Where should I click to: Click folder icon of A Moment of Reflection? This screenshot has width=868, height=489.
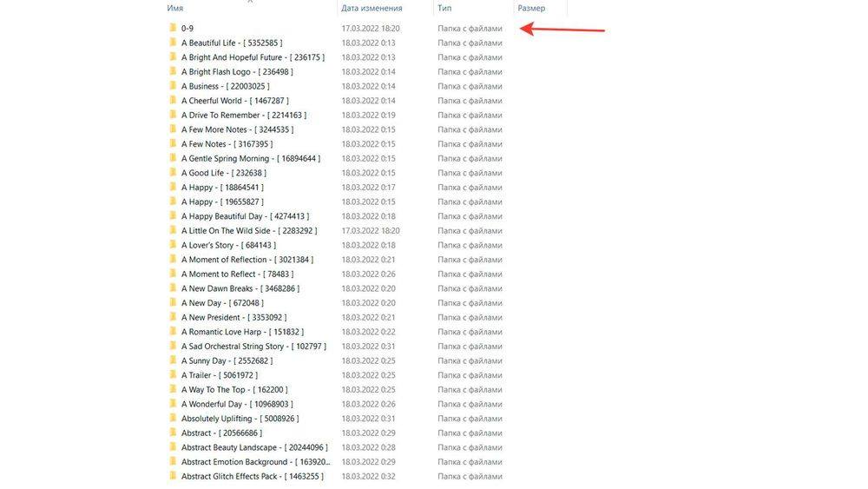pos(173,259)
